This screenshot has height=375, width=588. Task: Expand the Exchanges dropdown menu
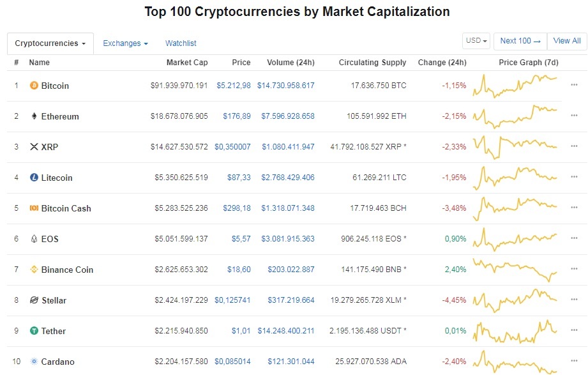click(125, 43)
